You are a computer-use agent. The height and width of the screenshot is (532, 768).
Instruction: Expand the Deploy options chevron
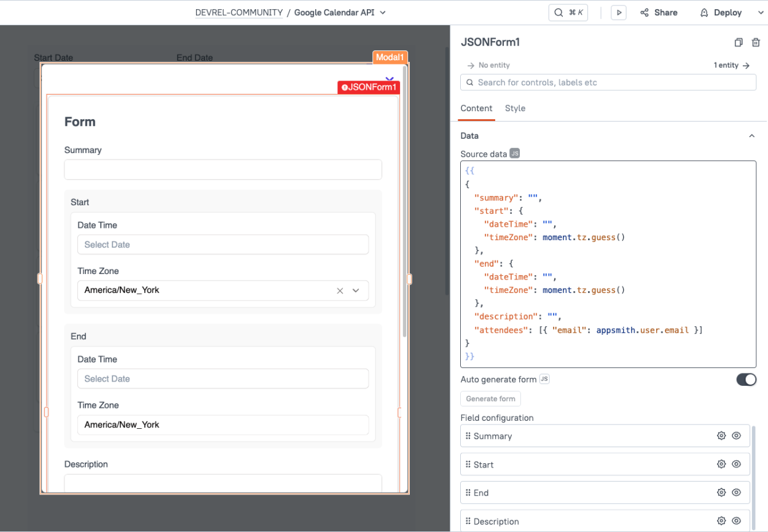pyautogui.click(x=760, y=12)
